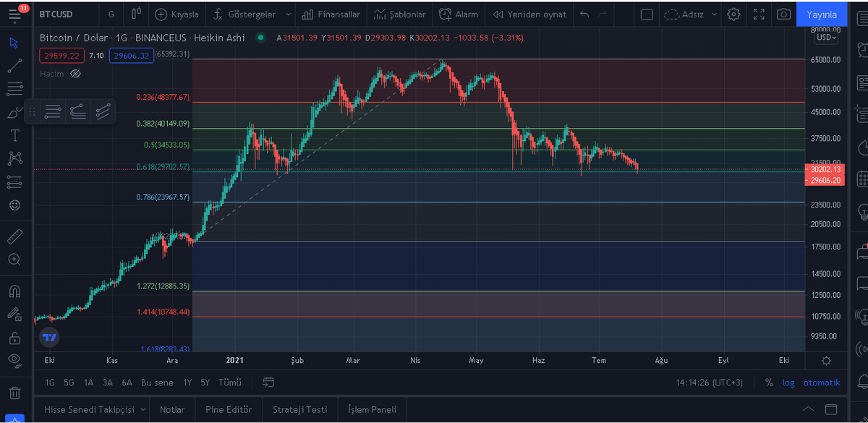The image size is (868, 423).
Task: Open the Pine Editör tab
Action: point(229,409)
